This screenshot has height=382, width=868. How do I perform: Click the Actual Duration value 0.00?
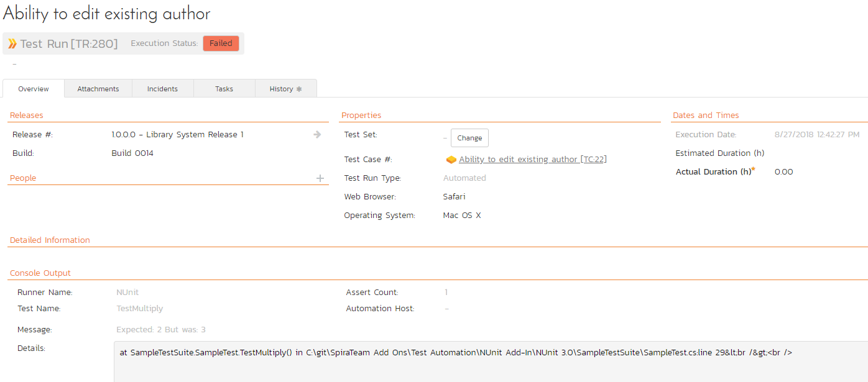coord(783,172)
